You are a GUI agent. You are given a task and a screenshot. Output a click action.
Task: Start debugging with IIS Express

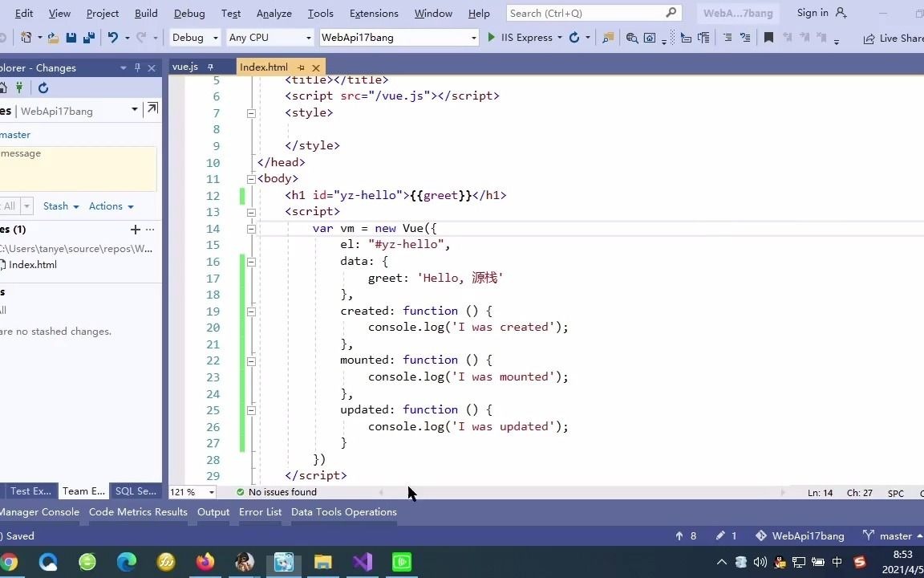coord(520,37)
